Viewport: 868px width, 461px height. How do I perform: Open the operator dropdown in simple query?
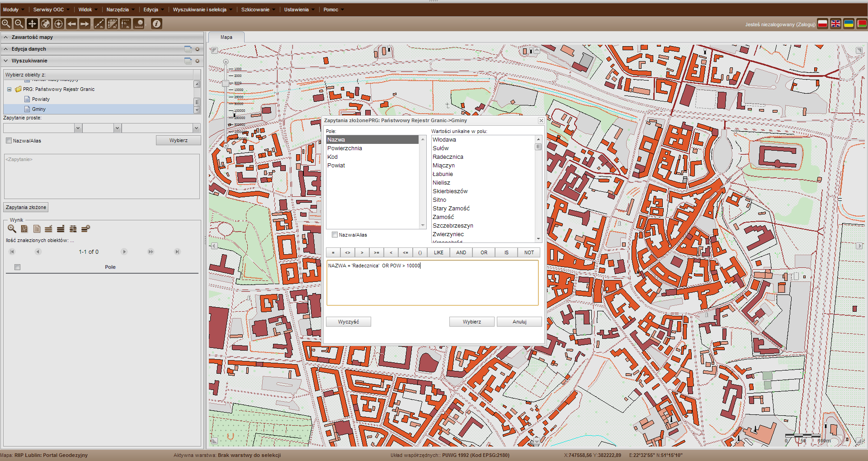[117, 128]
